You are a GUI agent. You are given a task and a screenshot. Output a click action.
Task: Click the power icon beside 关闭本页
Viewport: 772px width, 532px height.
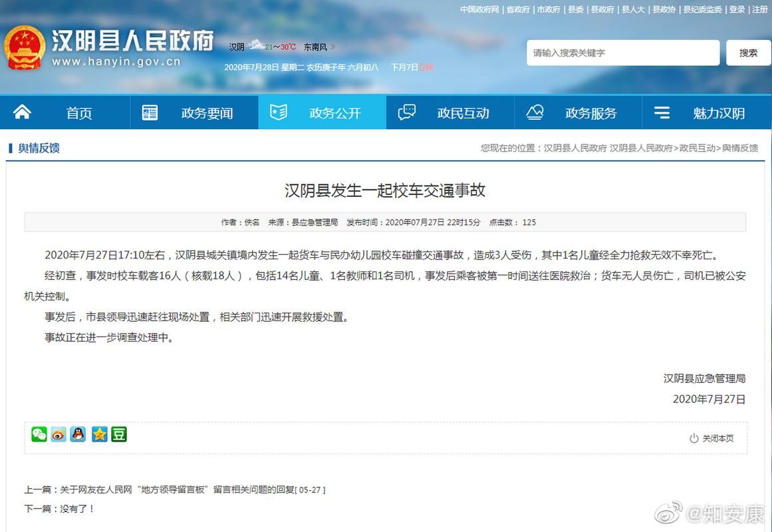pyautogui.click(x=694, y=438)
